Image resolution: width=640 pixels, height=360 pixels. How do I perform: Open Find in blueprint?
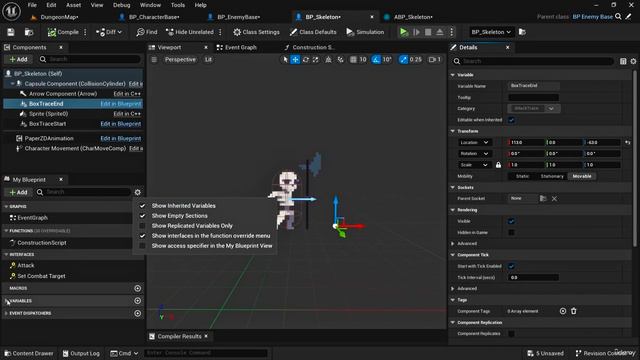(147, 32)
